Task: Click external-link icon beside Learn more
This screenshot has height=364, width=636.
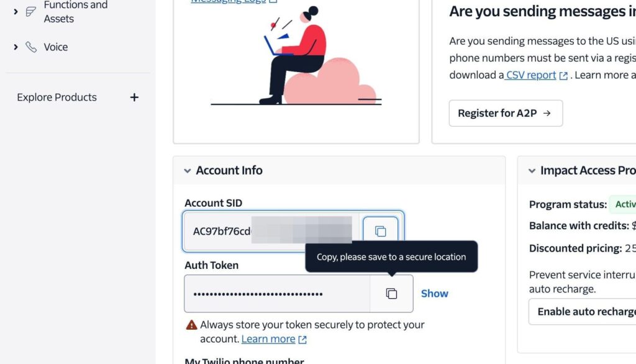Action: (302, 340)
